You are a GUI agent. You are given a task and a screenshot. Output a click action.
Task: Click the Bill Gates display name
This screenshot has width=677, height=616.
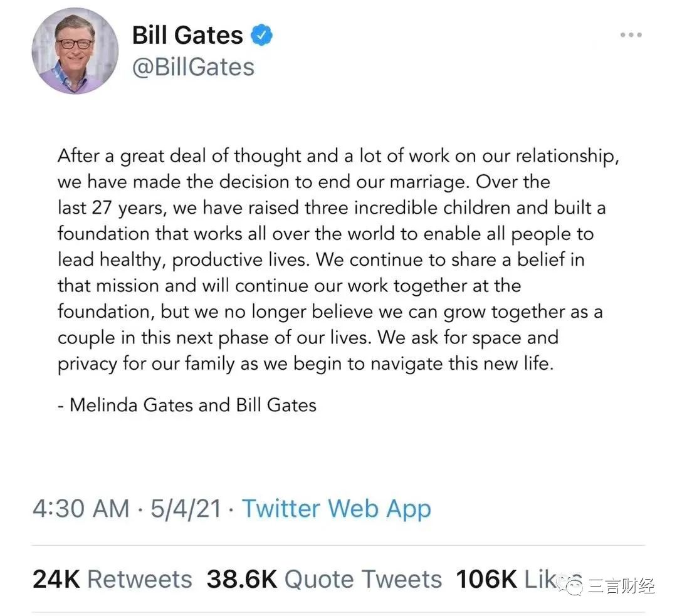(x=187, y=35)
